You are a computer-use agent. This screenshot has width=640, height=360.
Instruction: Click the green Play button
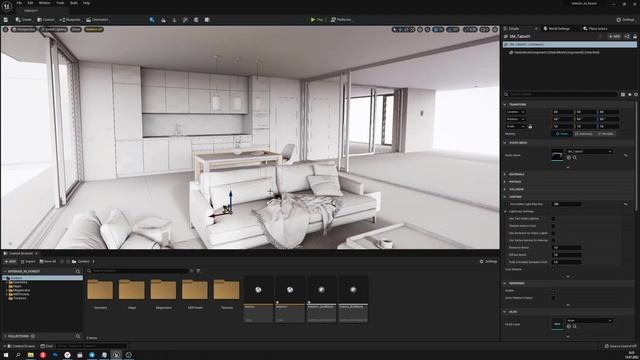pos(316,20)
